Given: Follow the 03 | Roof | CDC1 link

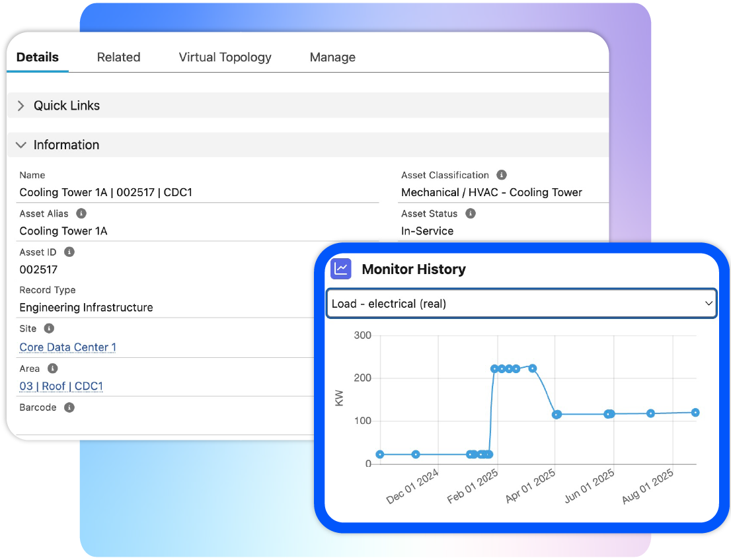Looking at the screenshot, I should coord(61,386).
